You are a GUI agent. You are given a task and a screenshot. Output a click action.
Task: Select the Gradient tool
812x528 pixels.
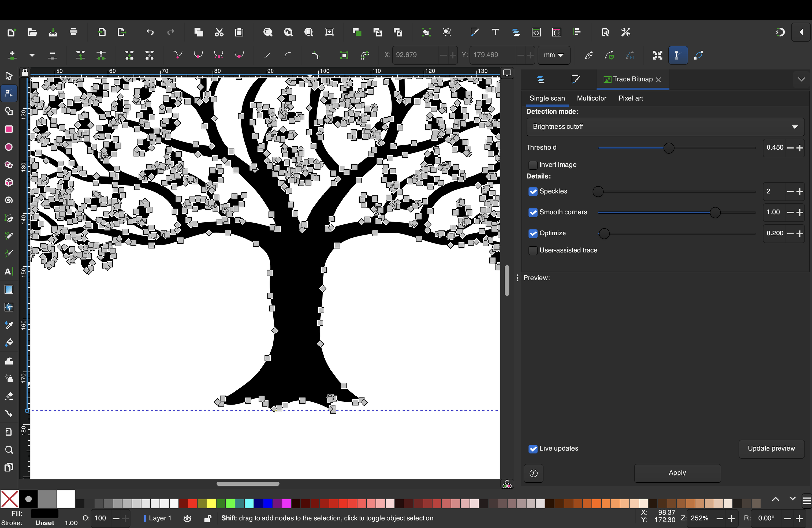(x=8, y=289)
